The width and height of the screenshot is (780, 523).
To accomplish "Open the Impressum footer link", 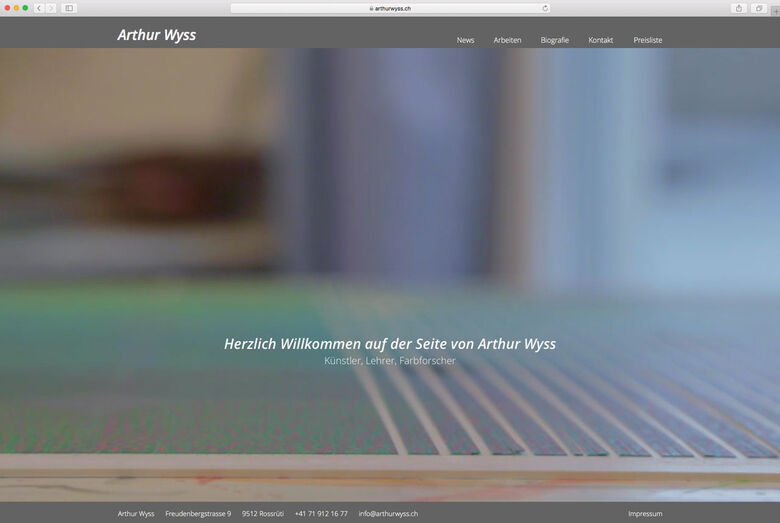I will [x=645, y=514].
